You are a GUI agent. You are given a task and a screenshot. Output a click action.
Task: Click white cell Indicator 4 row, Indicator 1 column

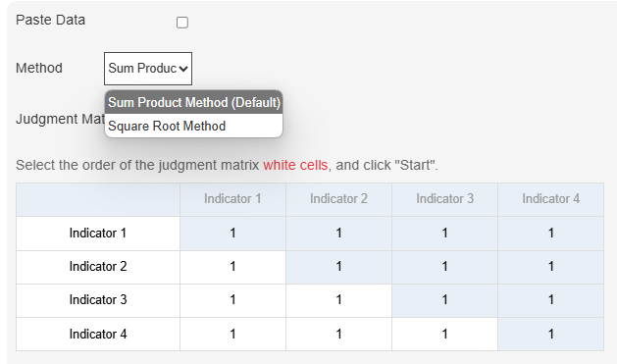coord(232,335)
